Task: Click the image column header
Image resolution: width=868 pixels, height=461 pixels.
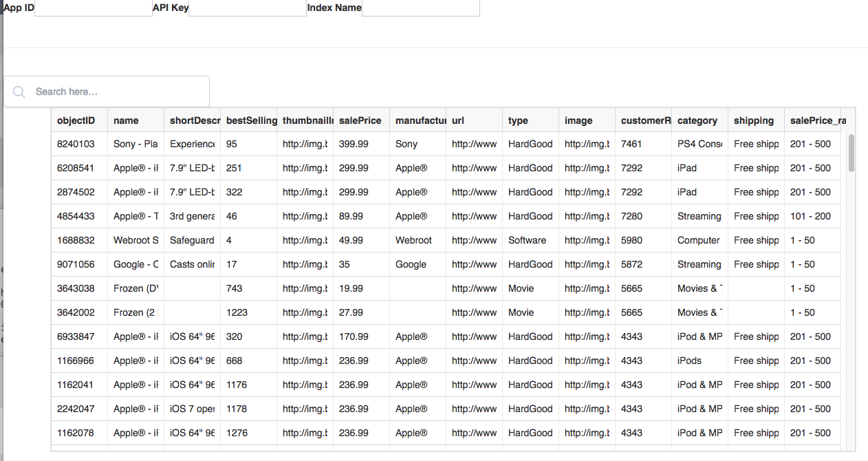Action: click(587, 120)
